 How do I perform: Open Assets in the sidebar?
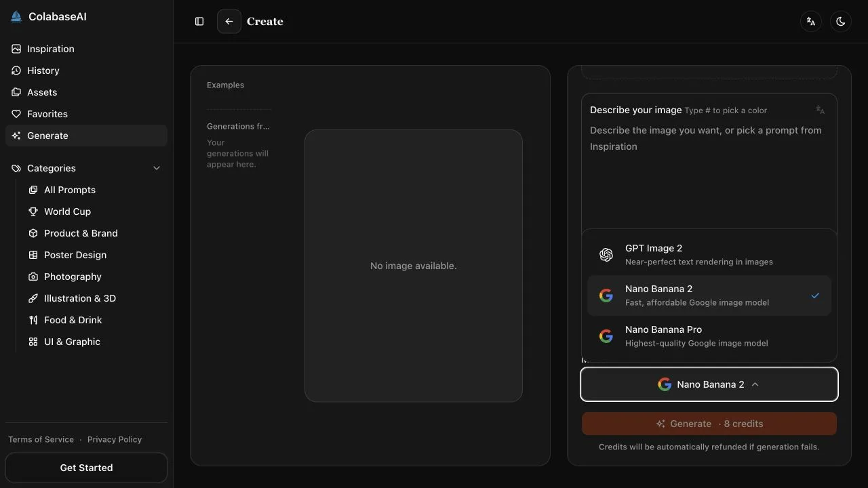point(86,92)
